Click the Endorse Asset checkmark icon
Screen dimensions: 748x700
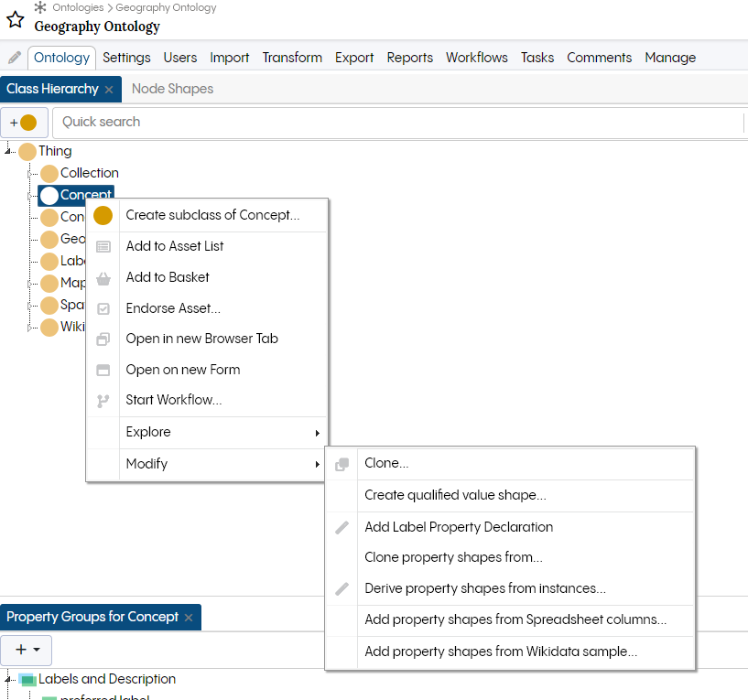[x=103, y=308]
